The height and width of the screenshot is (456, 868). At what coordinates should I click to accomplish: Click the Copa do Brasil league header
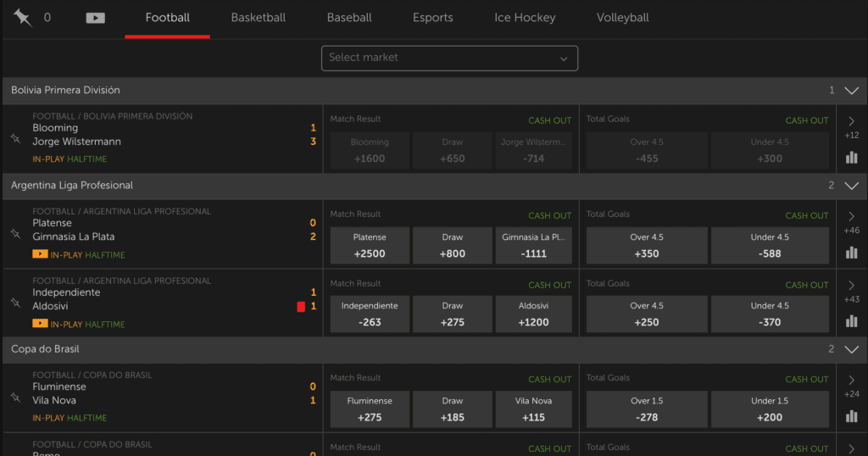pos(435,349)
